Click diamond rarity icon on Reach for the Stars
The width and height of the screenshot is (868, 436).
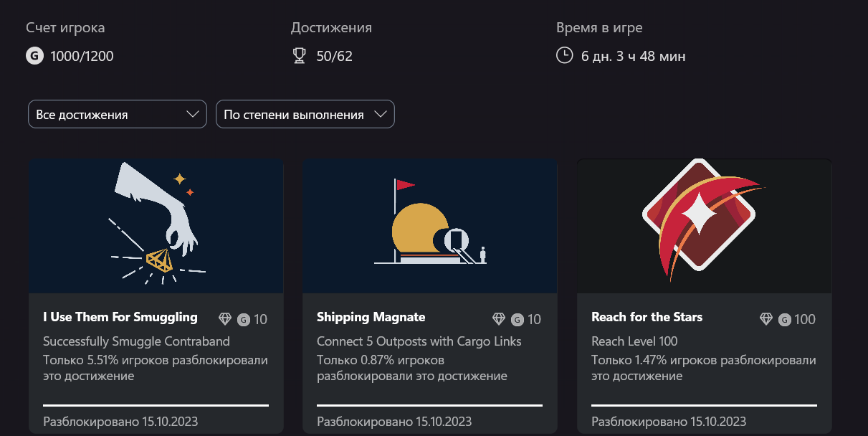766,319
